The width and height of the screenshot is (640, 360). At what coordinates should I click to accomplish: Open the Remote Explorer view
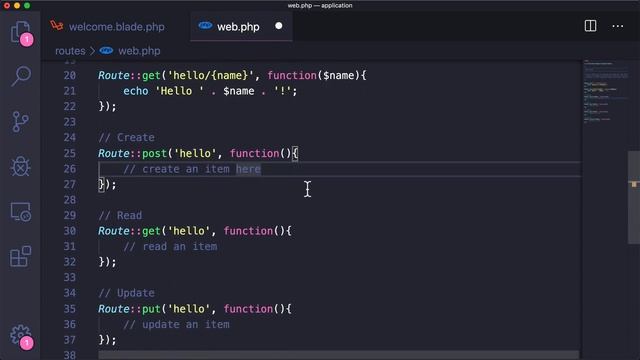(x=20, y=212)
